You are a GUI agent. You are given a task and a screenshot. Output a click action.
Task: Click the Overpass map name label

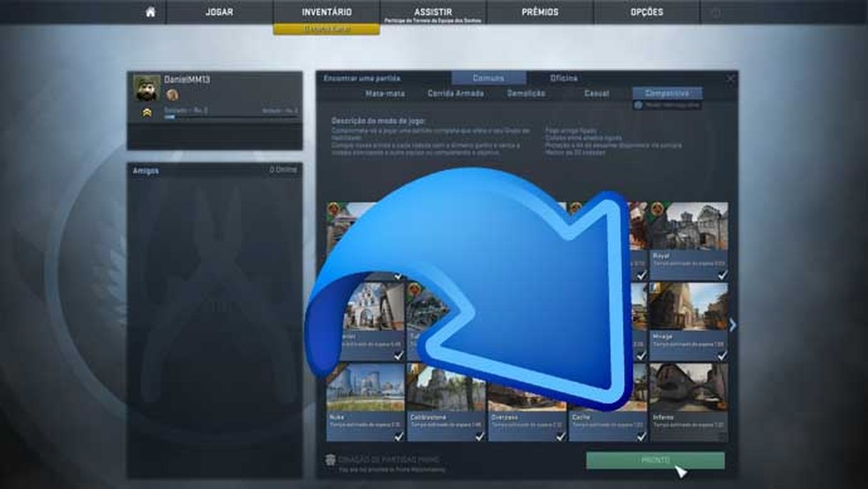pyautogui.click(x=505, y=417)
